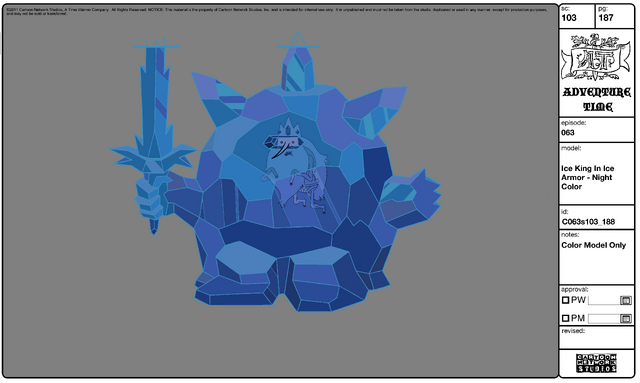The image size is (640, 383).
Task: Click the copyright notice text at top
Action: pyautogui.click(x=277, y=11)
